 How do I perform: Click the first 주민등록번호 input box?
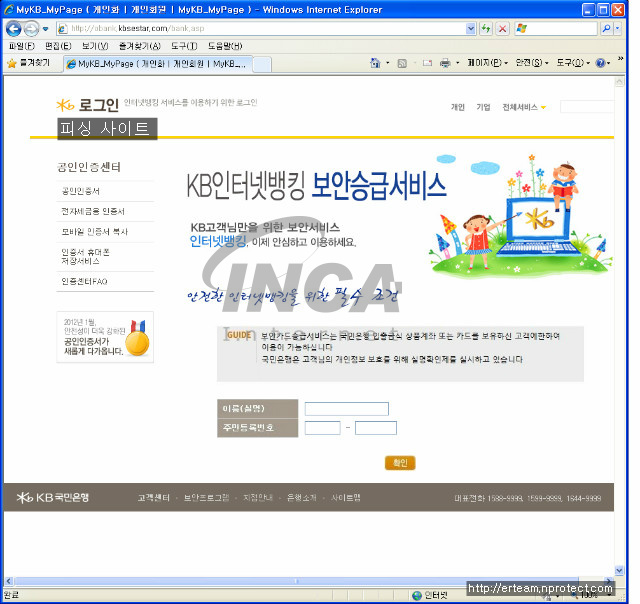pyautogui.click(x=322, y=428)
